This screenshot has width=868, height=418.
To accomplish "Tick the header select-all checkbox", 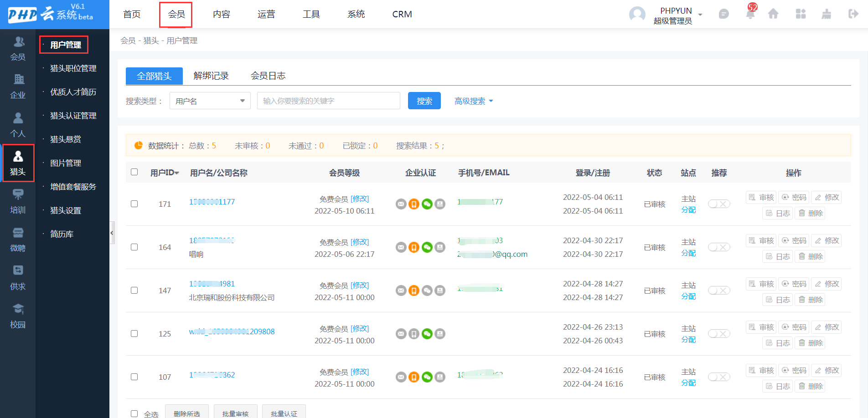I will click(x=134, y=172).
